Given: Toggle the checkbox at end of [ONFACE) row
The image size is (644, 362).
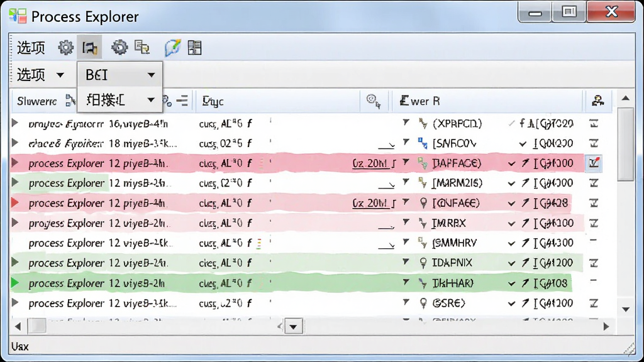Looking at the screenshot, I should 594,202.
